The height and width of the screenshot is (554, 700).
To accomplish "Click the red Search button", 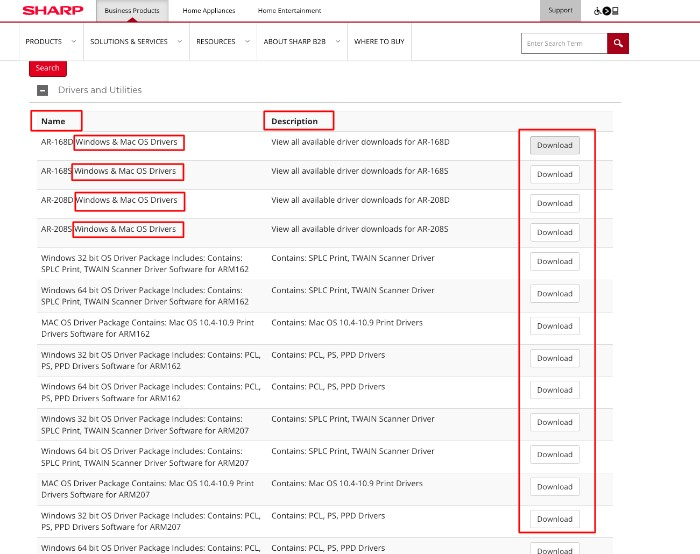I will pyautogui.click(x=48, y=68).
